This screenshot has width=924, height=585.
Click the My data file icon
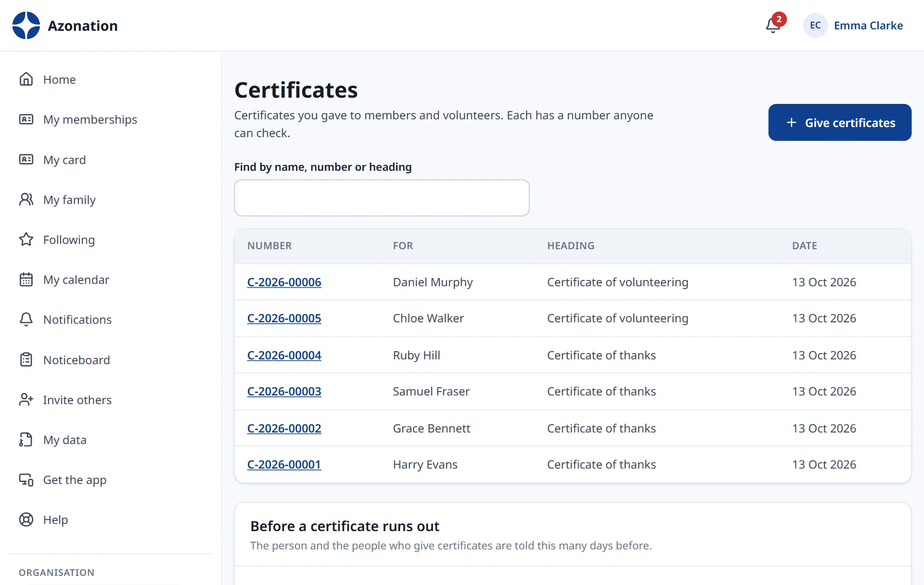coord(26,440)
